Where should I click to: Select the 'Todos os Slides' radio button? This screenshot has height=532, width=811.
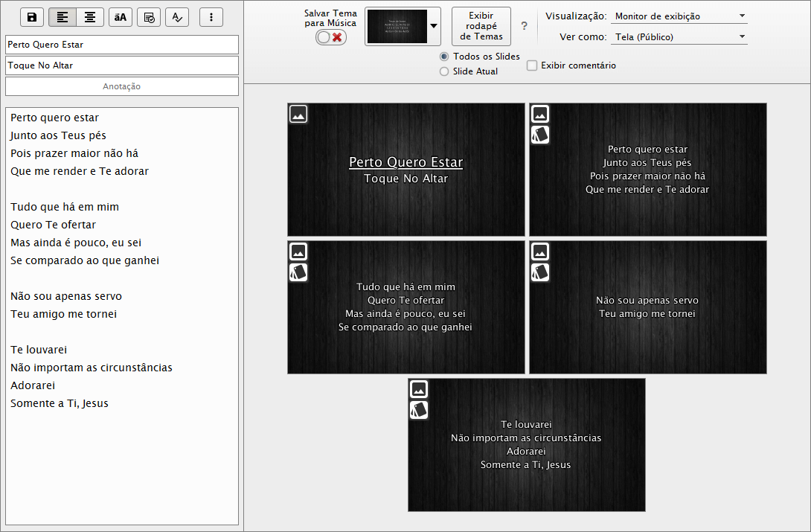[x=444, y=57]
